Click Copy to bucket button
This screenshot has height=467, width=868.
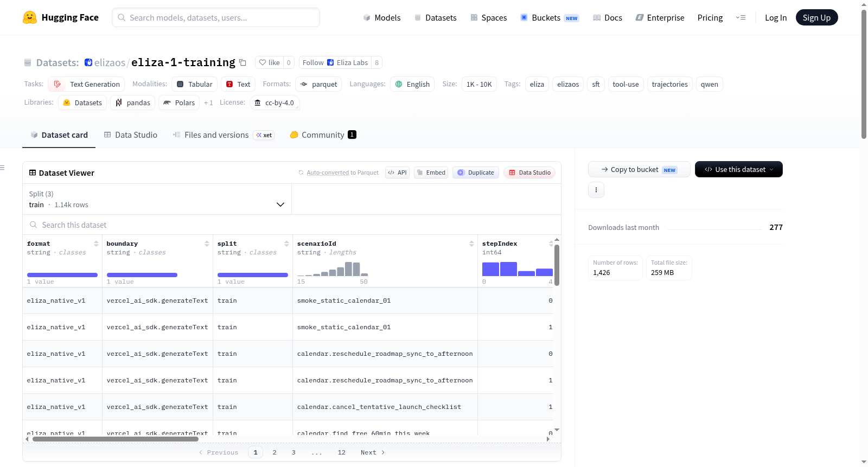pos(639,169)
